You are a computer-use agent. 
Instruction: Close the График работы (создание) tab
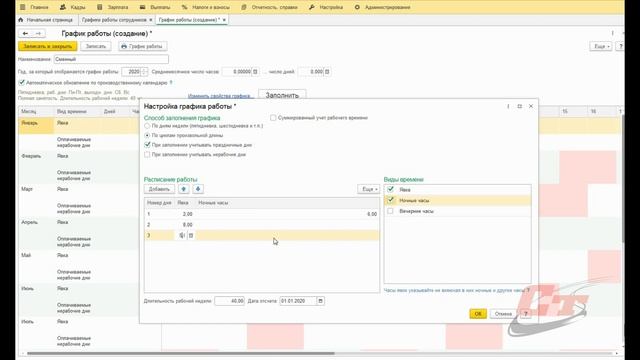tap(224, 20)
